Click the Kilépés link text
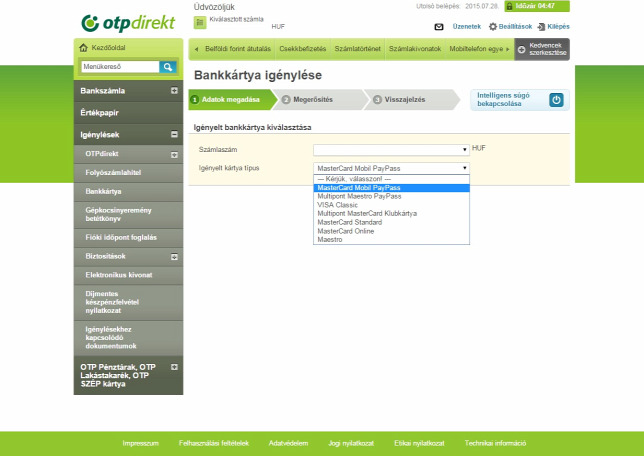The width and height of the screenshot is (644, 456). 558,27
